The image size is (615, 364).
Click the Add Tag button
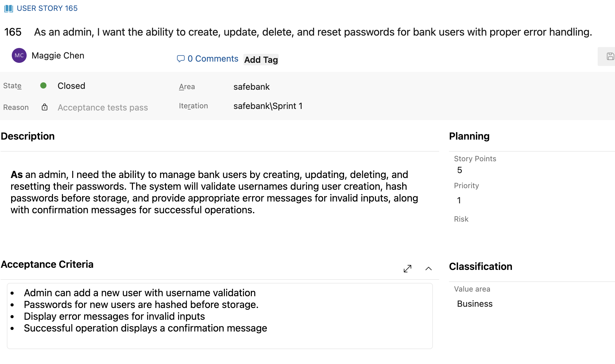(x=261, y=59)
